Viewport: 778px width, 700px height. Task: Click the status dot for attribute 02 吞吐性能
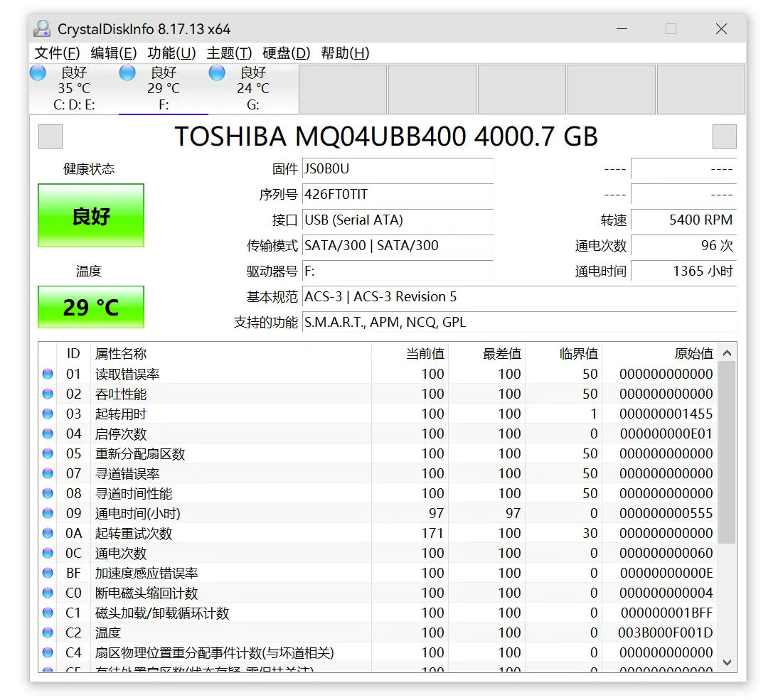(x=48, y=394)
